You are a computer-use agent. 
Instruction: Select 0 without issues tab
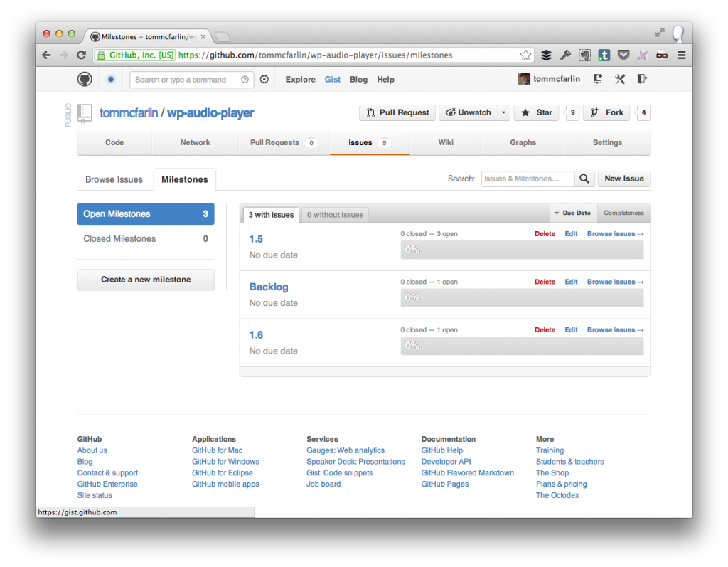[335, 215]
